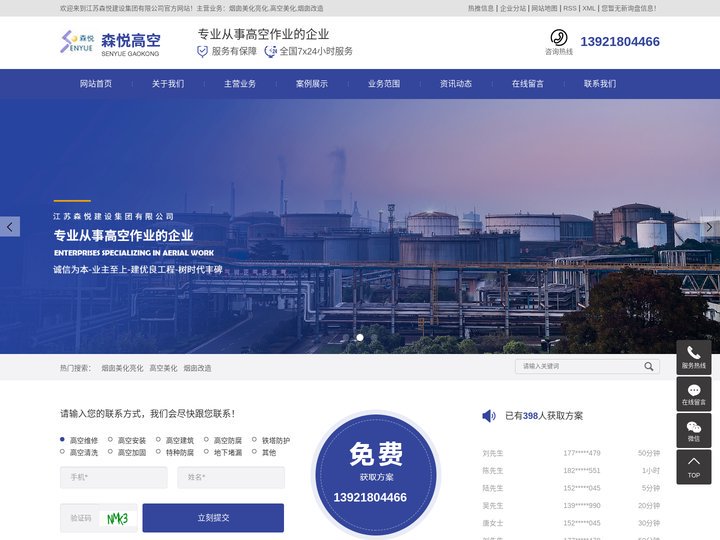Open the 服务热线 phone sidebar button
This screenshot has width=720, height=540.
click(x=693, y=357)
